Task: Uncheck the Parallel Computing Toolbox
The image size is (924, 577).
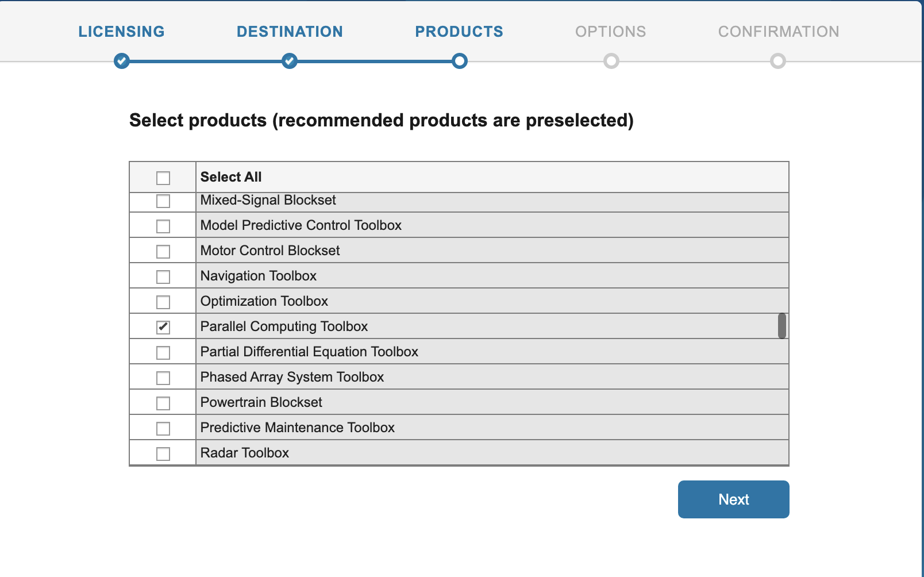Action: click(x=163, y=326)
